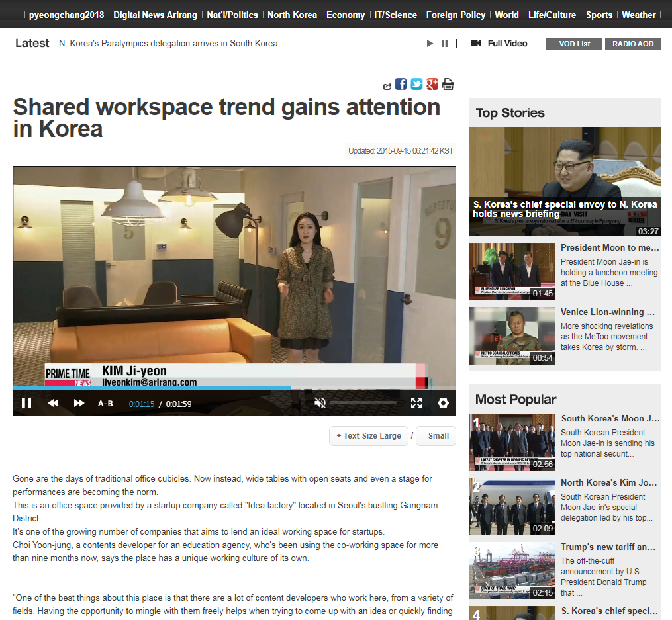The image size is (672, 620).
Task: Open 'President Moon to me...' story link
Action: tap(610, 248)
